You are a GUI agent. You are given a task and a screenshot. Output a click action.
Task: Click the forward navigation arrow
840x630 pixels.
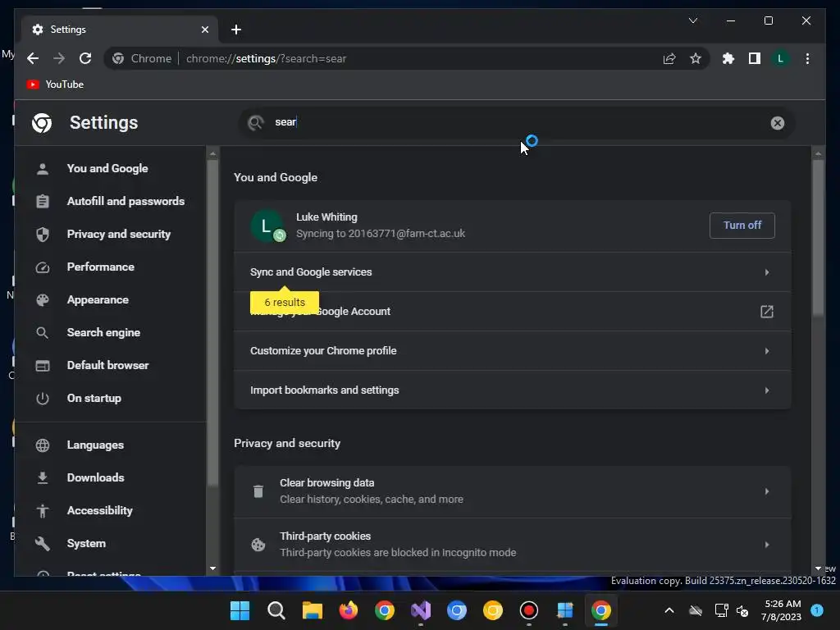click(59, 58)
